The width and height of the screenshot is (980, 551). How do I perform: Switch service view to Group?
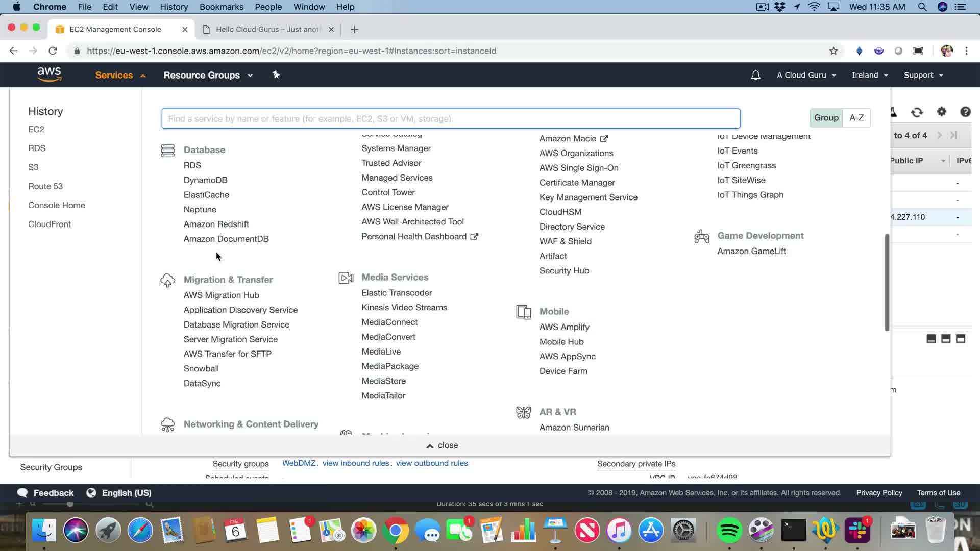pyautogui.click(x=826, y=118)
